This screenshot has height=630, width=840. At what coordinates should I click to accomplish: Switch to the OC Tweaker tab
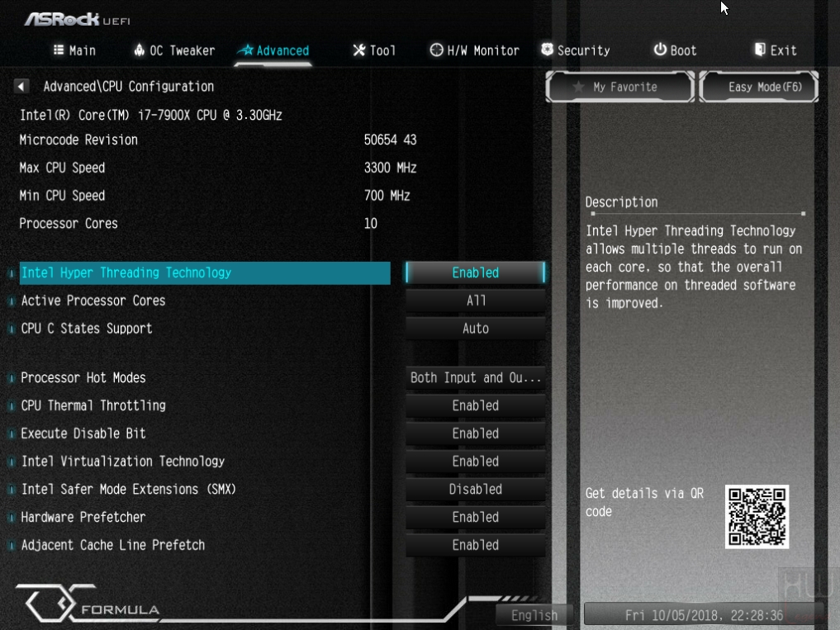[x=174, y=50]
